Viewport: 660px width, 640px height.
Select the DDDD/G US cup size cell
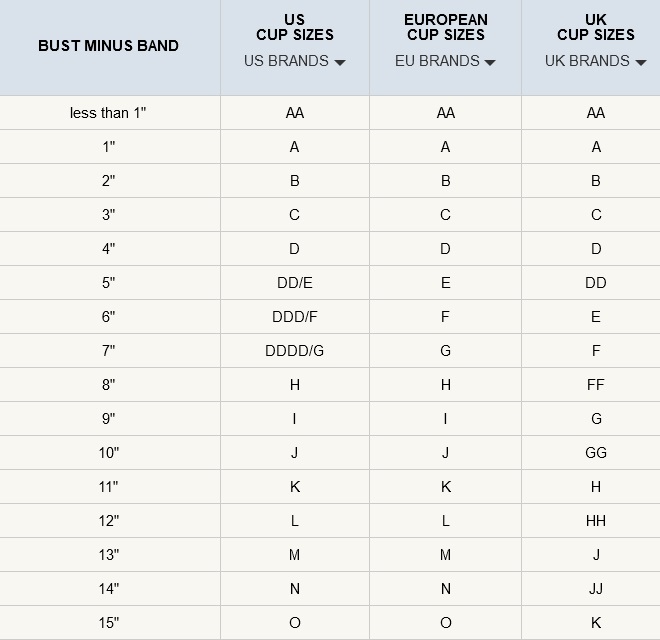point(294,351)
